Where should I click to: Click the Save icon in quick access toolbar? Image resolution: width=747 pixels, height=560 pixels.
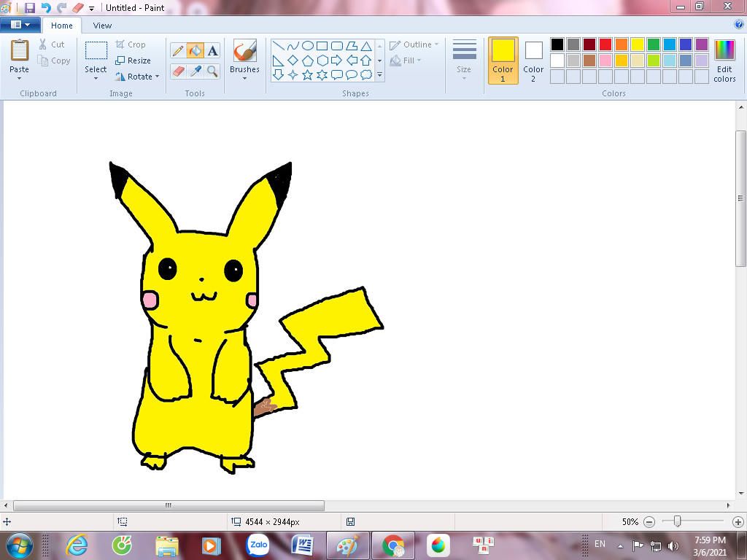click(x=29, y=7)
